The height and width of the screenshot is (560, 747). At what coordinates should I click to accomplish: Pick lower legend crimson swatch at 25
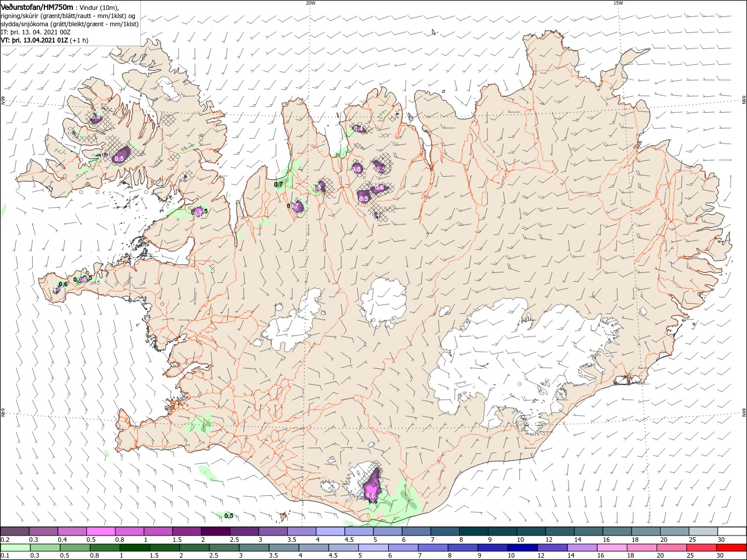[x=701, y=548]
